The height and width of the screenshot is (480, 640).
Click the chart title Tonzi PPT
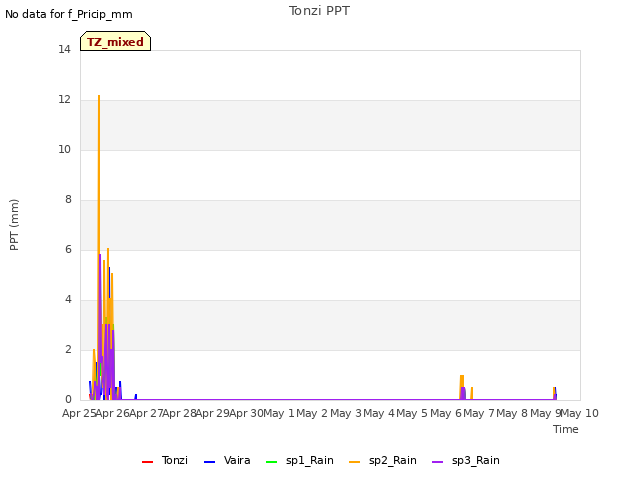pos(319,11)
